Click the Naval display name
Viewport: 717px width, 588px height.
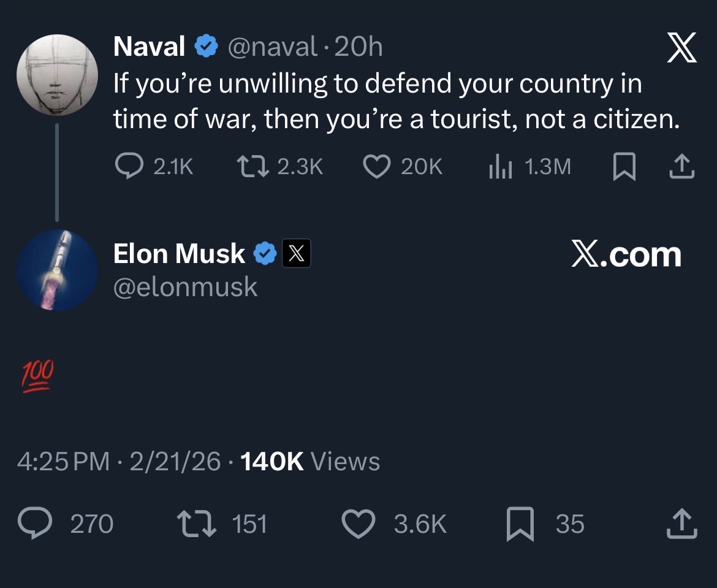pos(149,47)
